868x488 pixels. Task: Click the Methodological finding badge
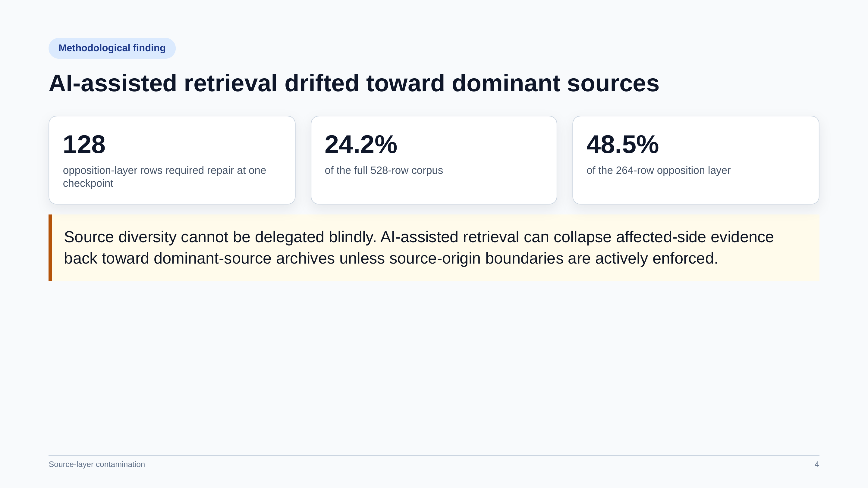coord(112,48)
